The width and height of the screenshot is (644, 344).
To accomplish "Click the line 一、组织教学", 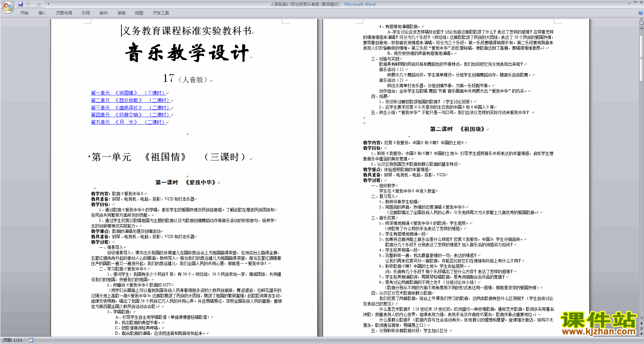I will pyautogui.click(x=383, y=186).
